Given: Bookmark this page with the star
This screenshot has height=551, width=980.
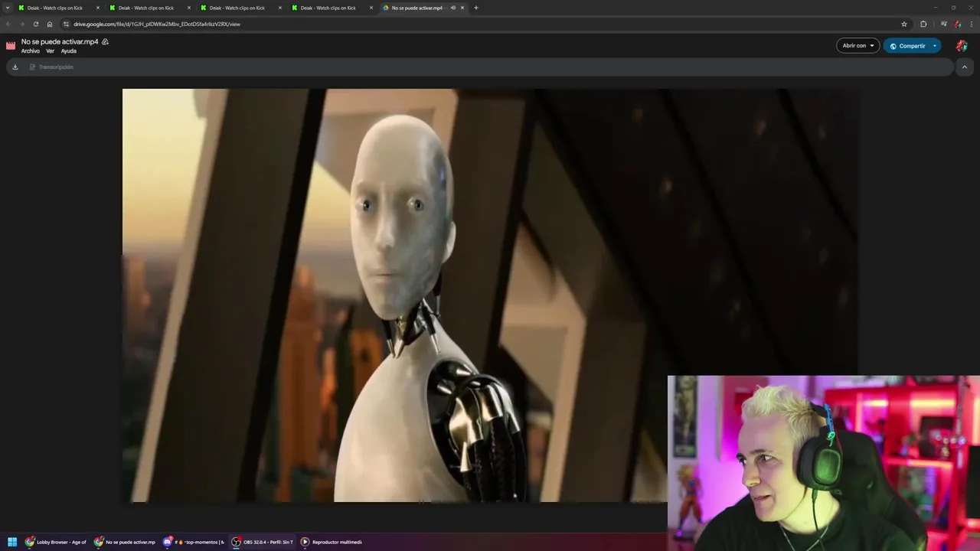Looking at the screenshot, I should pyautogui.click(x=904, y=24).
